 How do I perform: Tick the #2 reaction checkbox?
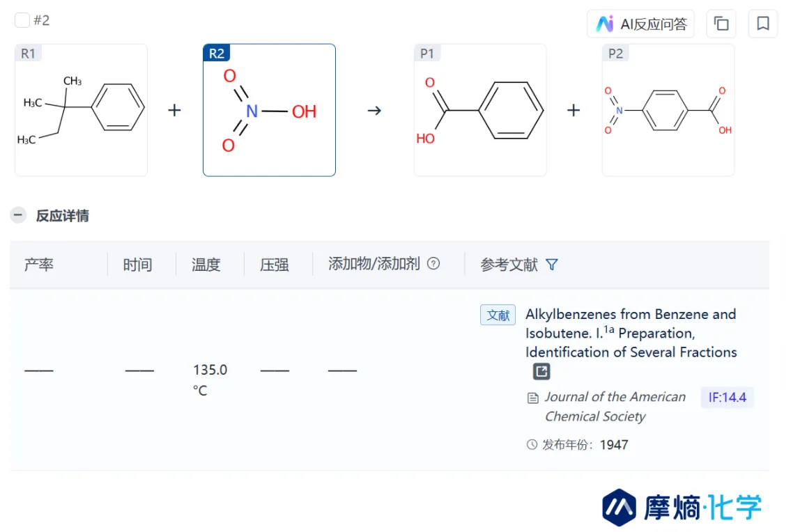coord(22,20)
